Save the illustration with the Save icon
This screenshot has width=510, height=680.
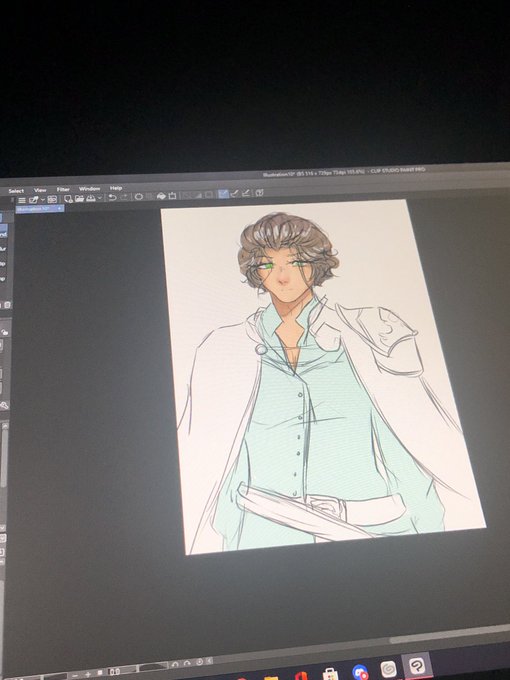[91, 198]
